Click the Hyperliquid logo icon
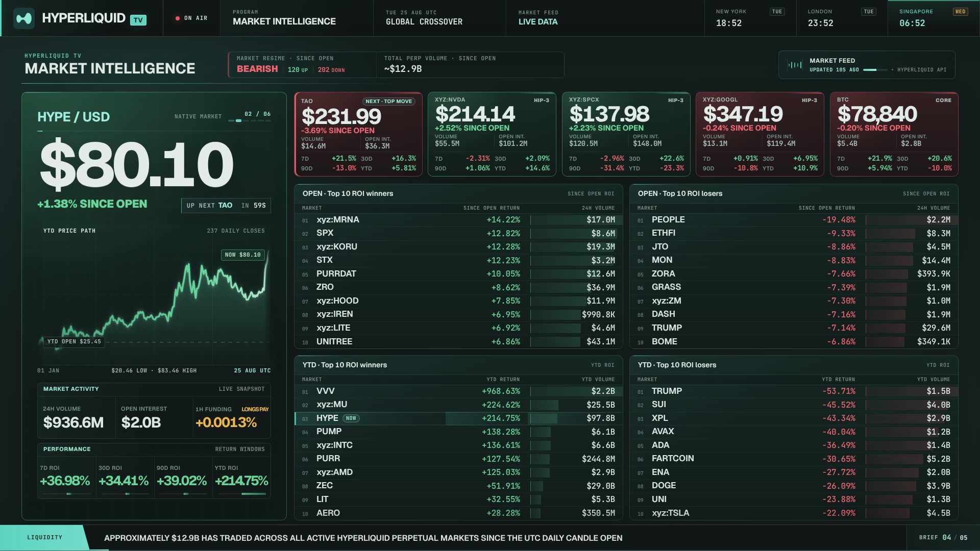 [24, 18]
